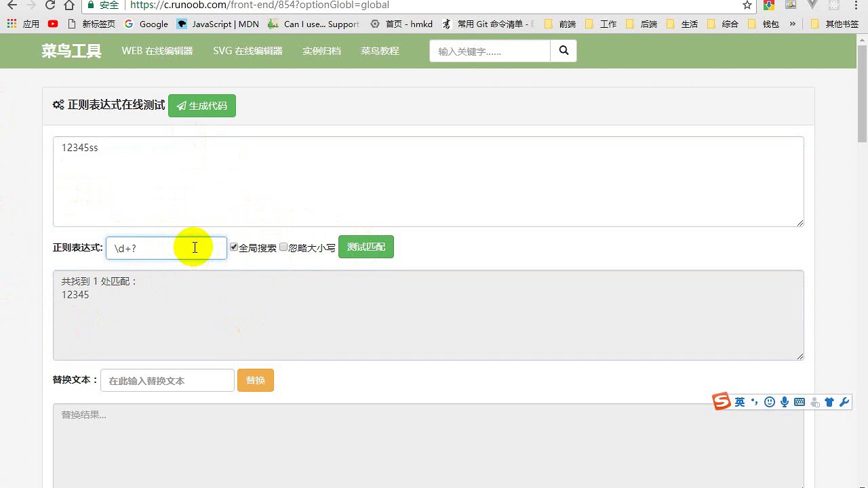
Task: Open 实例归档 nav item
Action: [x=321, y=51]
